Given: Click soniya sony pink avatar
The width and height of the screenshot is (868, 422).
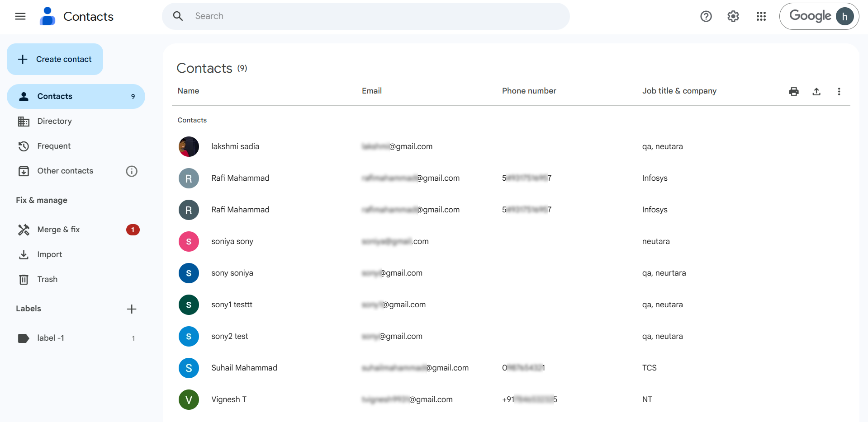Looking at the screenshot, I should [x=189, y=241].
